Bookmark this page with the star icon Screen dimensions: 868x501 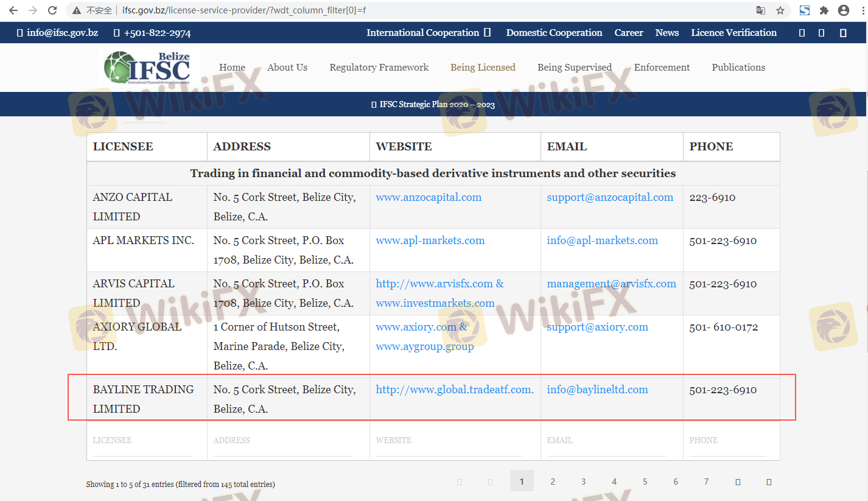tap(780, 10)
